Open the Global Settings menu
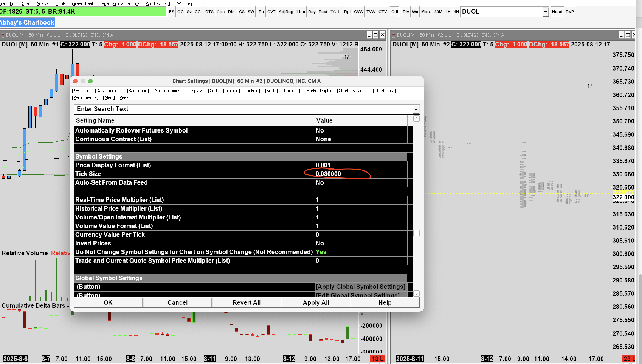The height and width of the screenshot is (364, 642). pos(126,4)
